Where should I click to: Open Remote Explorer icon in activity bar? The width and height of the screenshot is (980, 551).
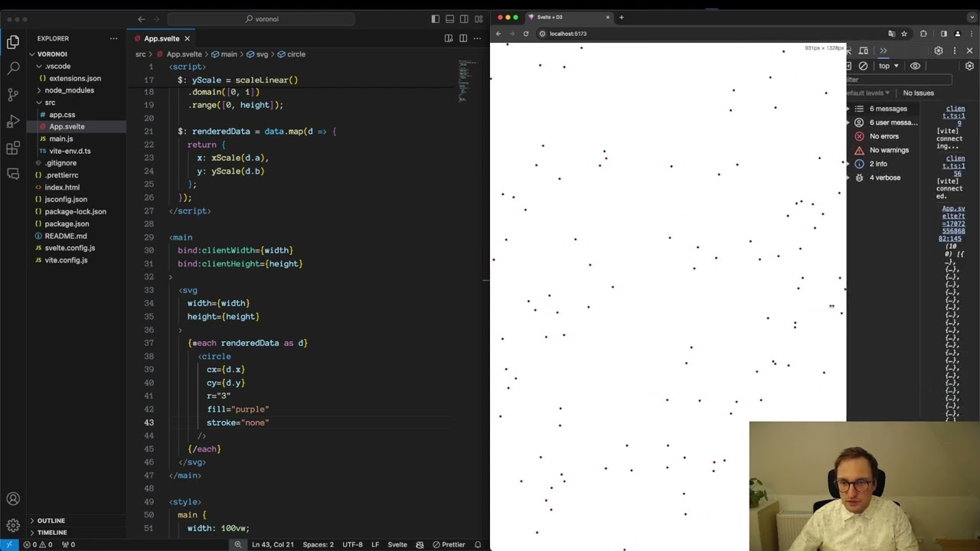pyautogui.click(x=13, y=174)
